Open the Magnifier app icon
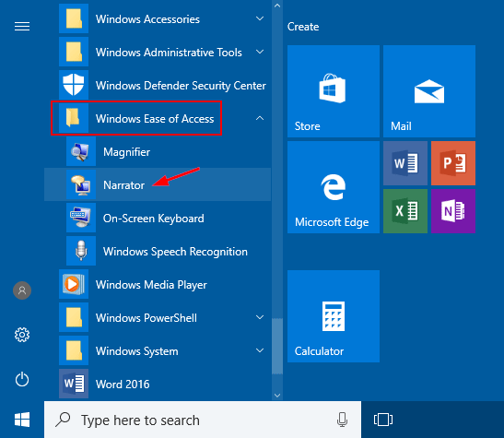This screenshot has height=438, width=504. (81, 151)
